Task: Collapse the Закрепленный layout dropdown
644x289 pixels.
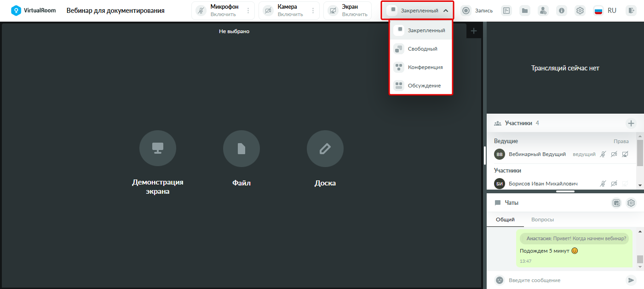Action: pyautogui.click(x=418, y=11)
